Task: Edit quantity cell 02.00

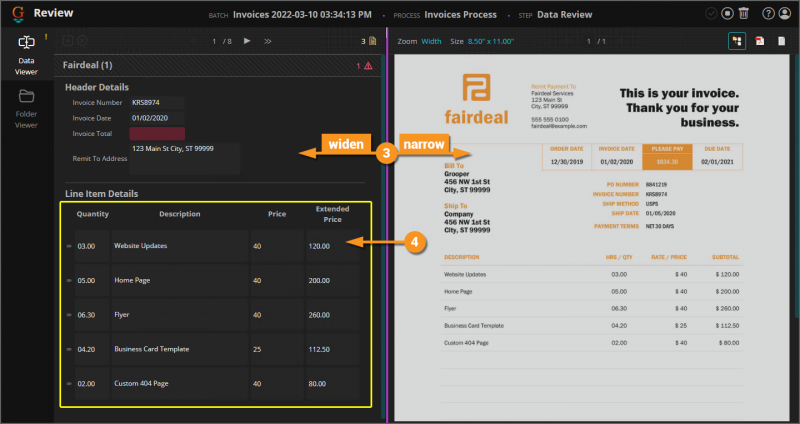Action: click(x=92, y=383)
